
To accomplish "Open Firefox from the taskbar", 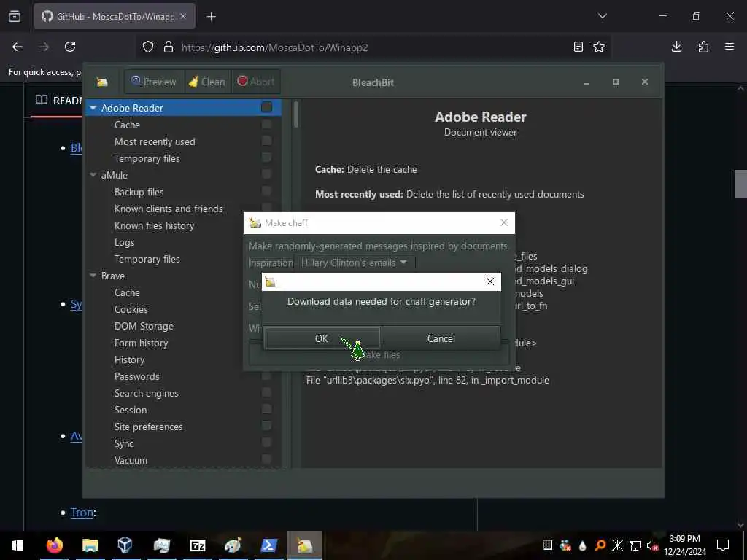I will pyautogui.click(x=54, y=545).
